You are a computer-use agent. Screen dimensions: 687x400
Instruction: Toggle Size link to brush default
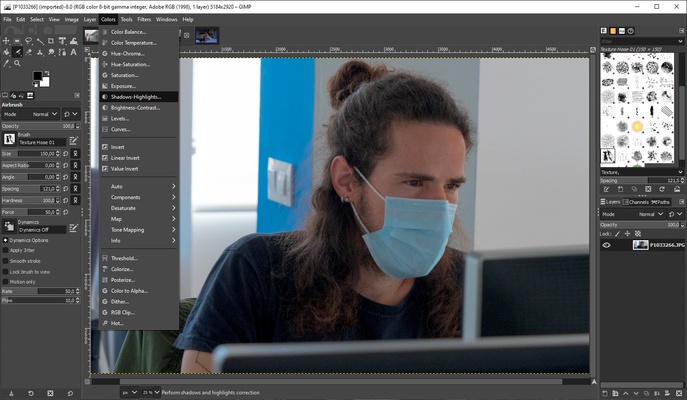75,154
